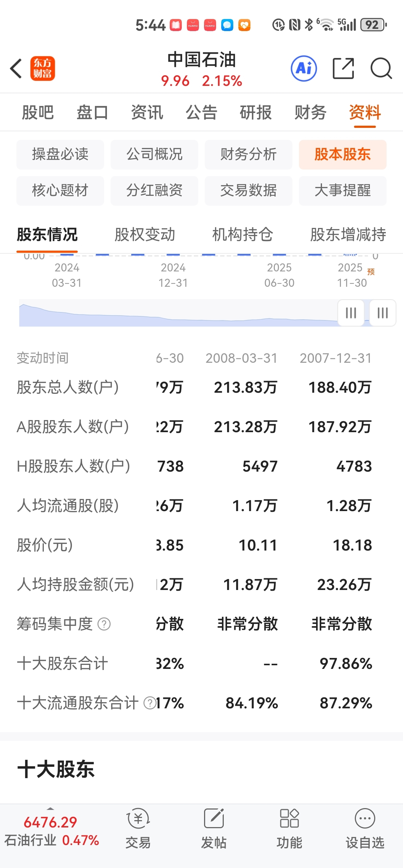Tap 188.40万 total shareholders value
This screenshot has height=868, width=403.
[340, 388]
